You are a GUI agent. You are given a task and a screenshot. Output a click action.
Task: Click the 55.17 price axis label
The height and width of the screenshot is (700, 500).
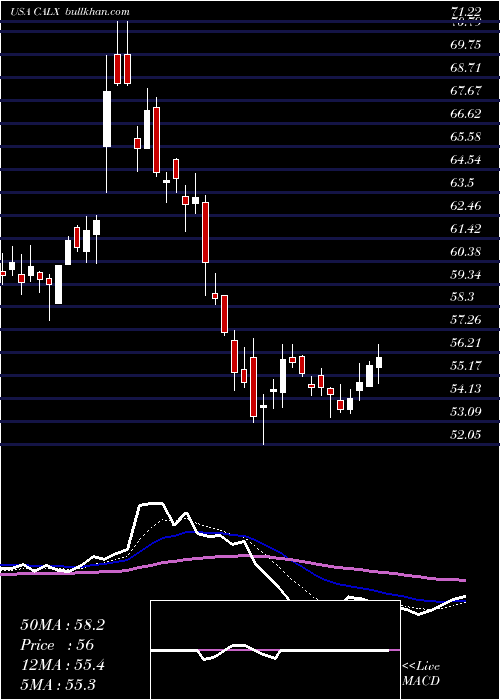tap(466, 366)
